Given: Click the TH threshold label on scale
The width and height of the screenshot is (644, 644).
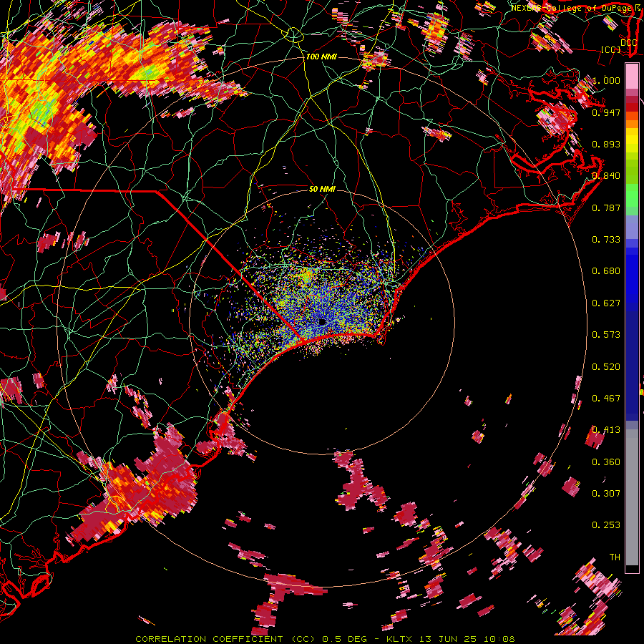Looking at the screenshot, I should tap(615, 557).
